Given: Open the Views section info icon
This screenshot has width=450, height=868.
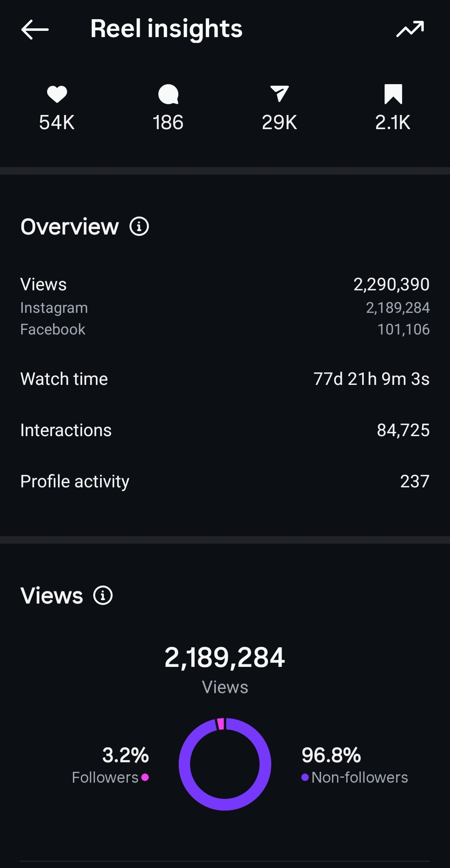Looking at the screenshot, I should point(103,595).
